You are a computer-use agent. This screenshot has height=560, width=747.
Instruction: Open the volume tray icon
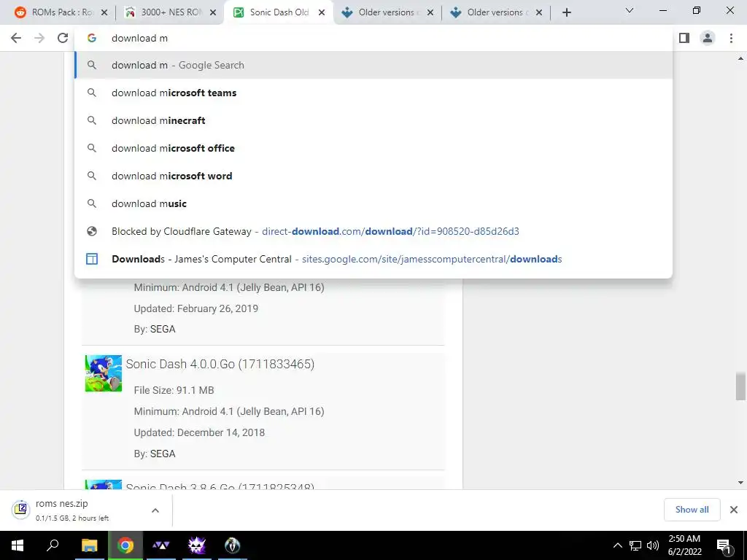[x=653, y=545]
